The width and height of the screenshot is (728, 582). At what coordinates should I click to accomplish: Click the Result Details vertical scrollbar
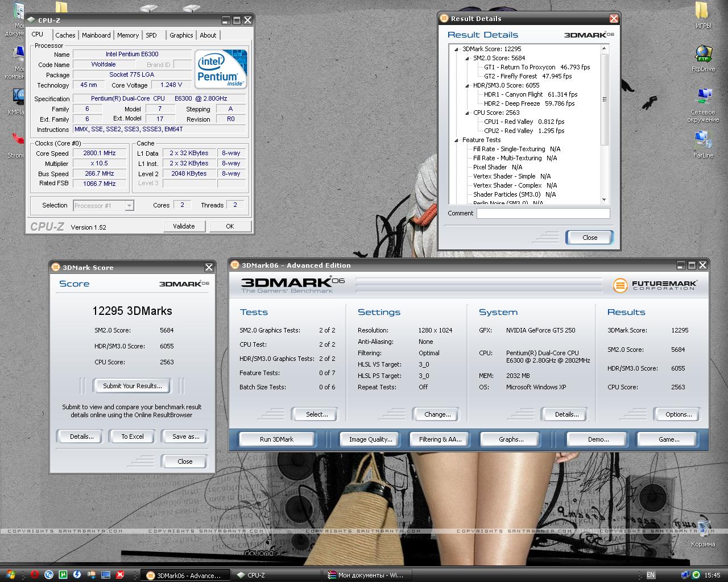[604, 124]
